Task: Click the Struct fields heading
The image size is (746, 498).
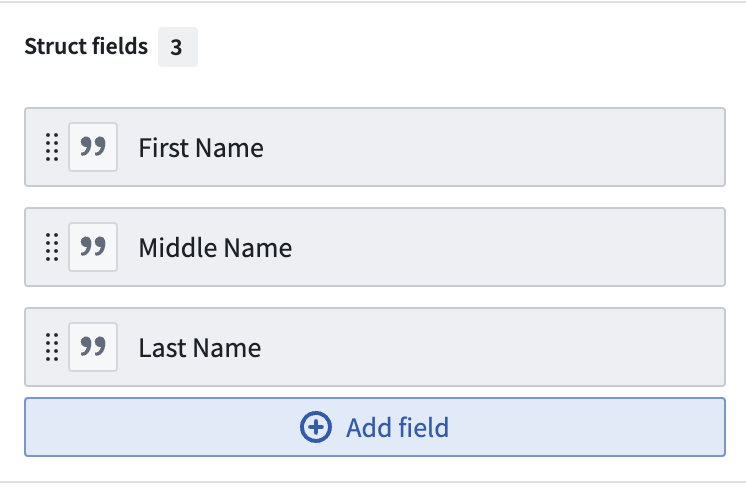Action: coord(86,46)
